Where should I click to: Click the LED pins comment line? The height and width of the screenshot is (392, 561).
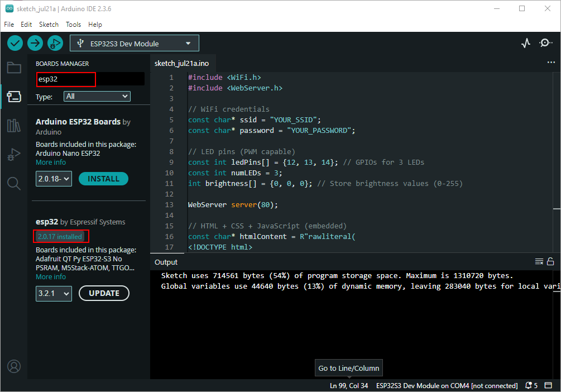(242, 152)
